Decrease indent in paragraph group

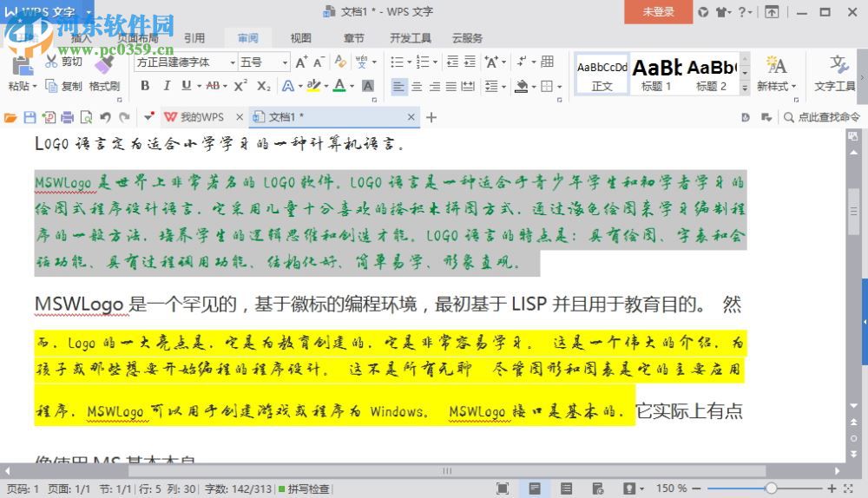coord(452,62)
